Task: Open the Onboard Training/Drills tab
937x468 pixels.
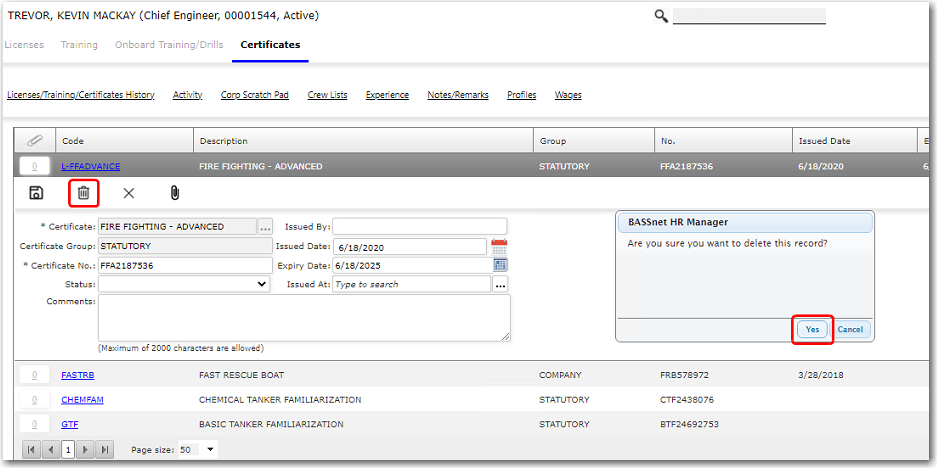Action: pyautogui.click(x=169, y=45)
